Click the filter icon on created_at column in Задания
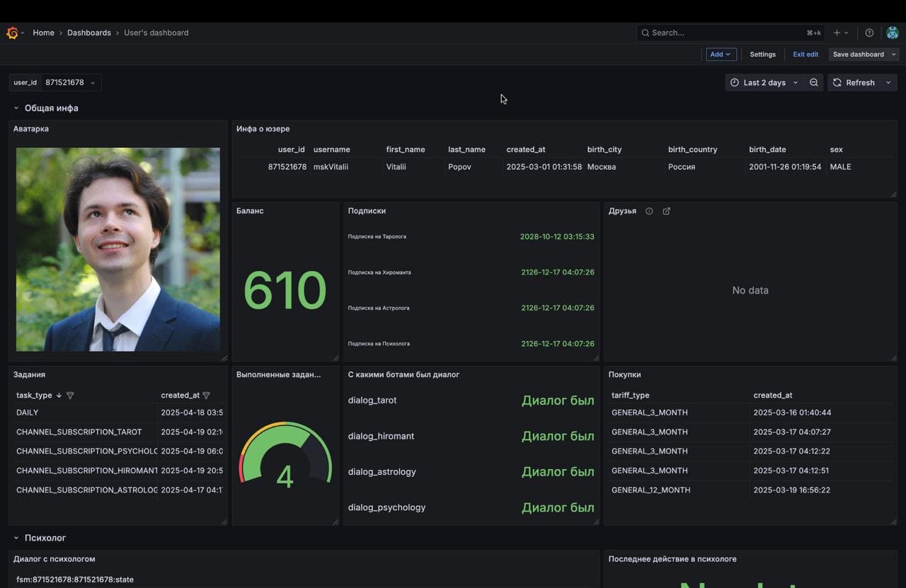The width and height of the screenshot is (906, 588). point(207,396)
